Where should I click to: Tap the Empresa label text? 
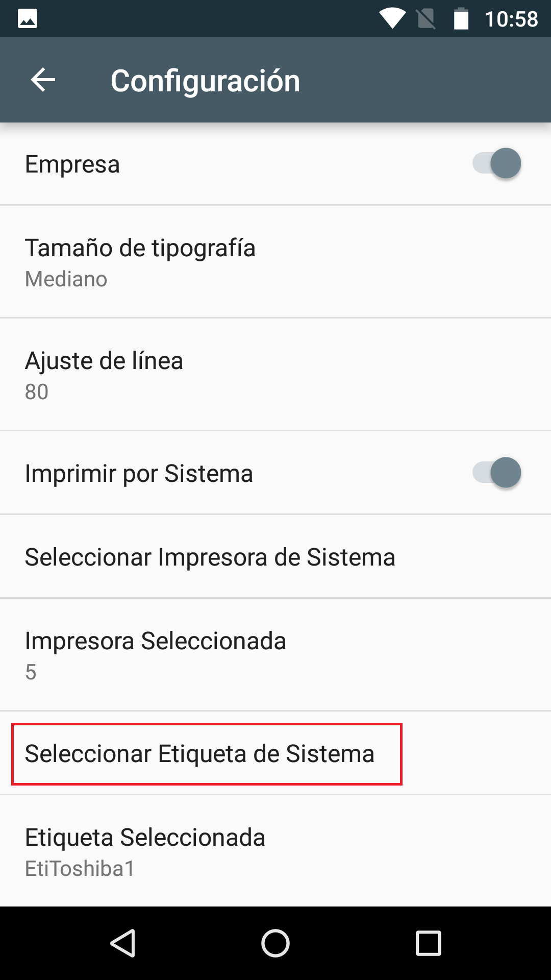point(72,164)
